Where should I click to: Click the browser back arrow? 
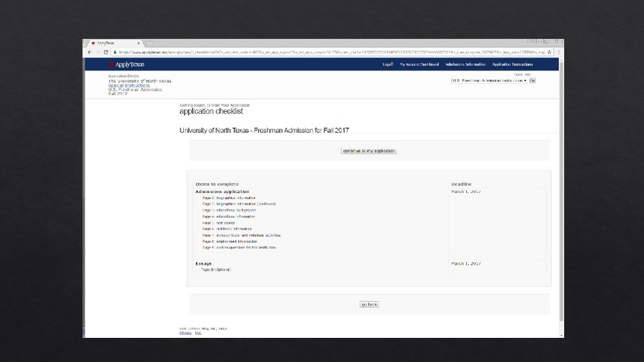89,52
